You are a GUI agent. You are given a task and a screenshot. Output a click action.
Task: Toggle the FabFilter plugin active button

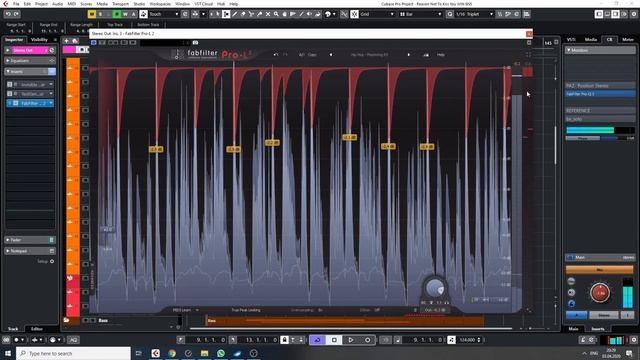(x=93, y=42)
